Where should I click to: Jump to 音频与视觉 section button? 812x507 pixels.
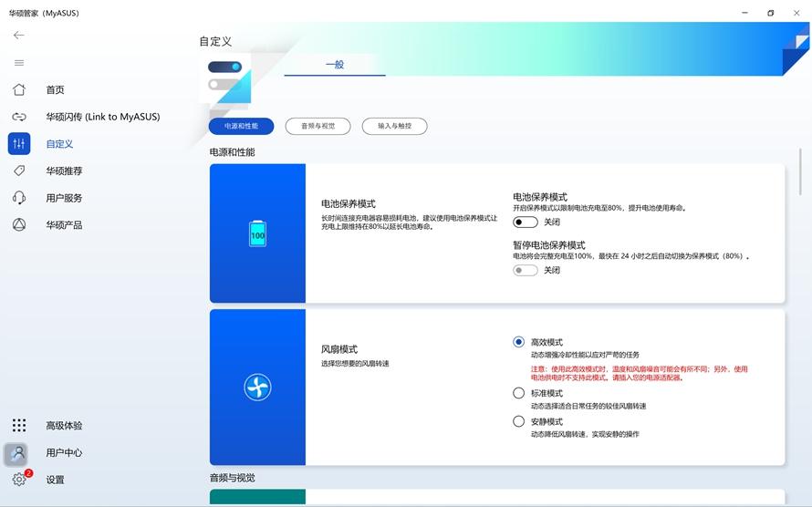[x=318, y=126]
